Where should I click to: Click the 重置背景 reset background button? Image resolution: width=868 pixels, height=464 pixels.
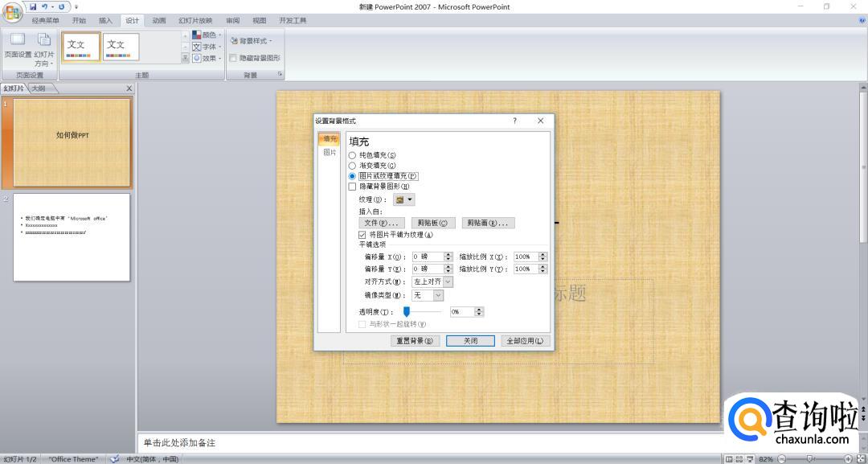(x=415, y=341)
